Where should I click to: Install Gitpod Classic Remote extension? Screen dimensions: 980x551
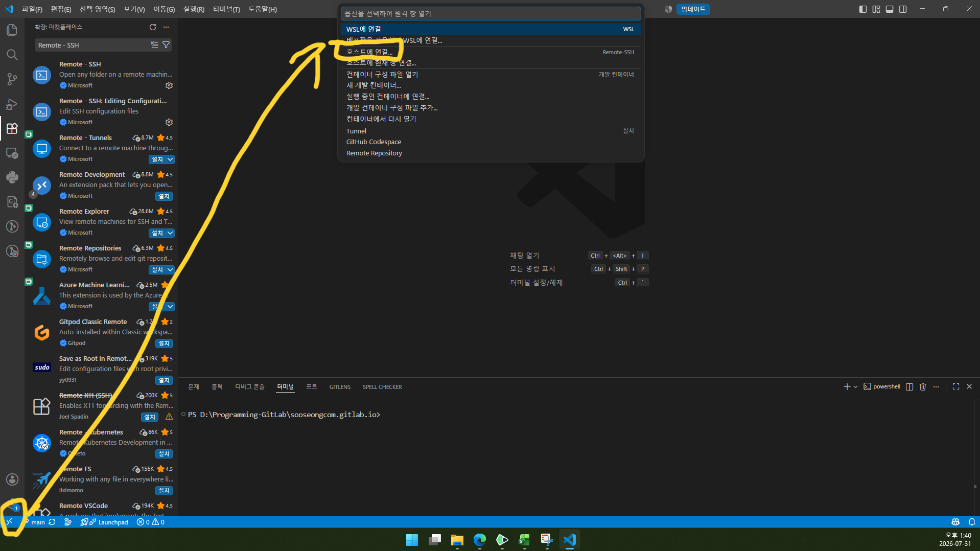(x=164, y=343)
